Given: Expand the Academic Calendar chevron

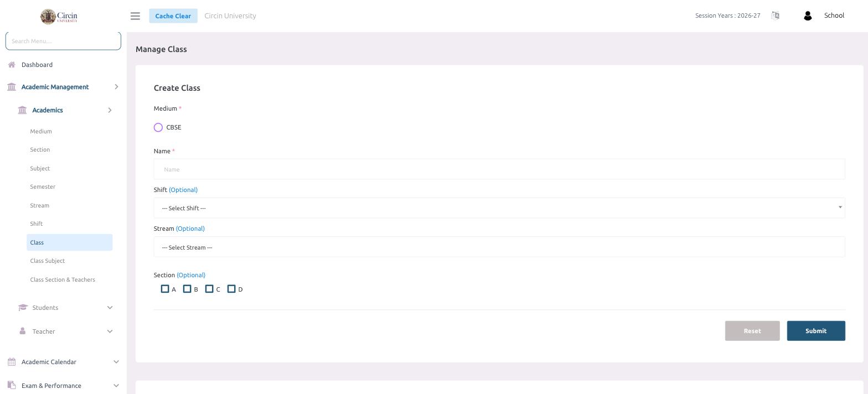Looking at the screenshot, I should 116,362.
